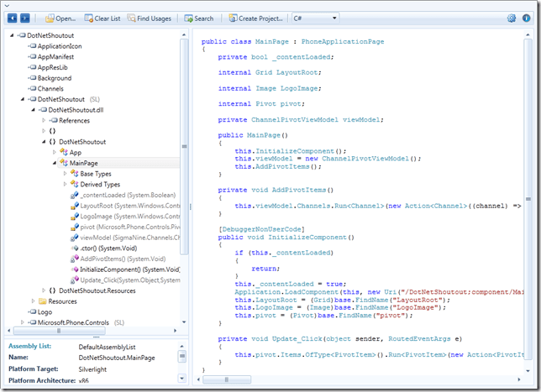
Task: Select AppResLib tree node
Action: coord(52,68)
